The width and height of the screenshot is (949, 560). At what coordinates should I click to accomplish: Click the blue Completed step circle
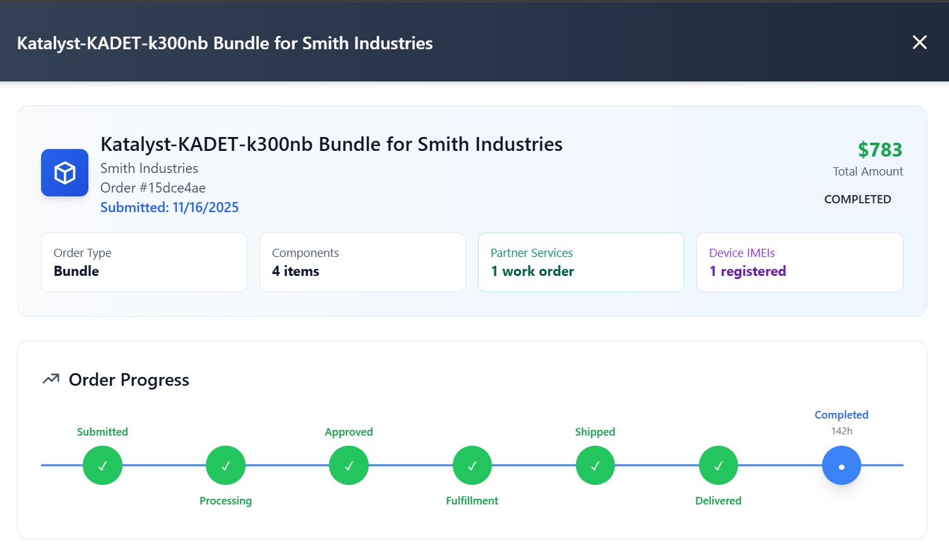(841, 465)
